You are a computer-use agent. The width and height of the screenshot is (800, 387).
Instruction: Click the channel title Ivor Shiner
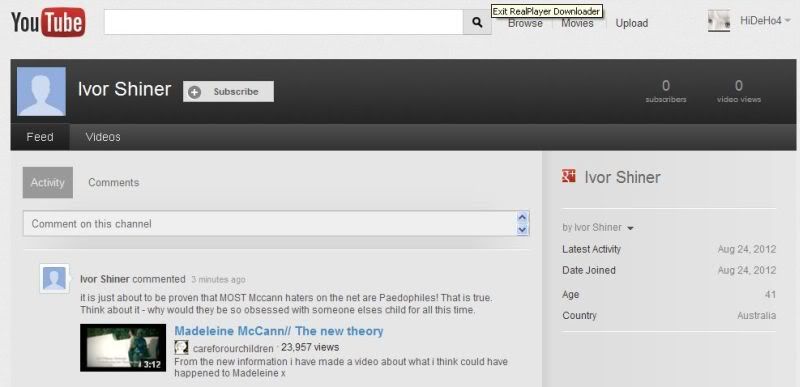click(x=124, y=89)
